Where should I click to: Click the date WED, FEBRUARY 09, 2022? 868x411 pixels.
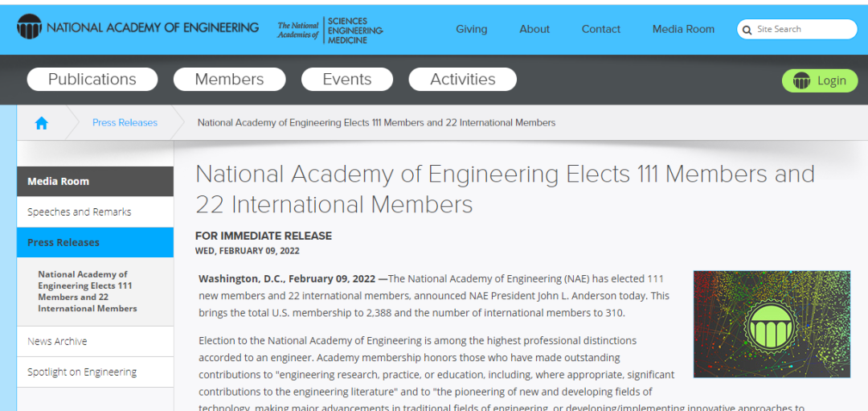coord(248,251)
